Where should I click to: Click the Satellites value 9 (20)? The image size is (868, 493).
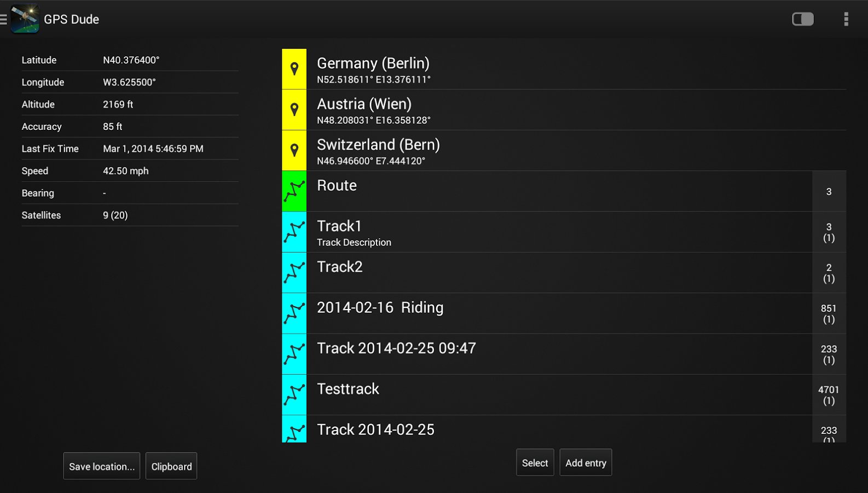(115, 215)
